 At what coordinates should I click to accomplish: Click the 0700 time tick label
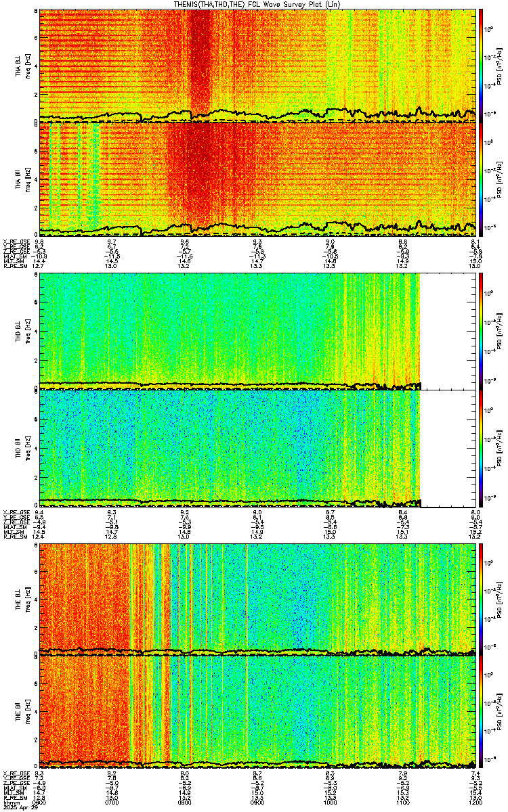point(112,802)
